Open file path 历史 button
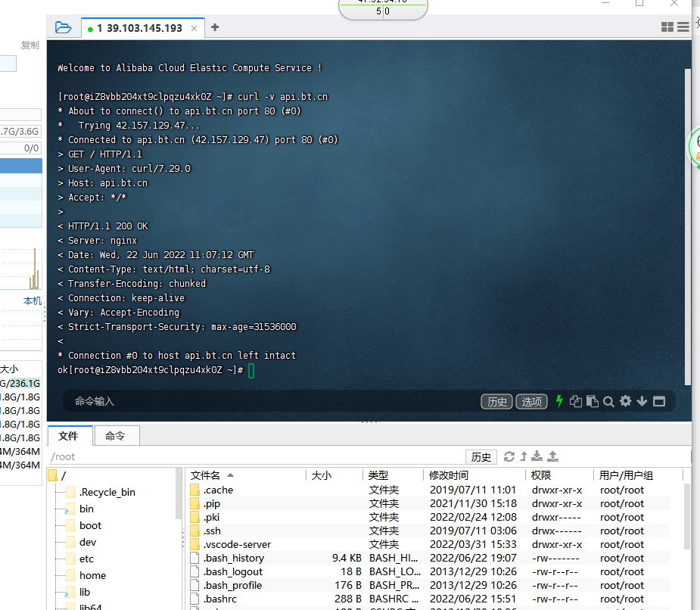The height and width of the screenshot is (610, 700). (x=481, y=457)
